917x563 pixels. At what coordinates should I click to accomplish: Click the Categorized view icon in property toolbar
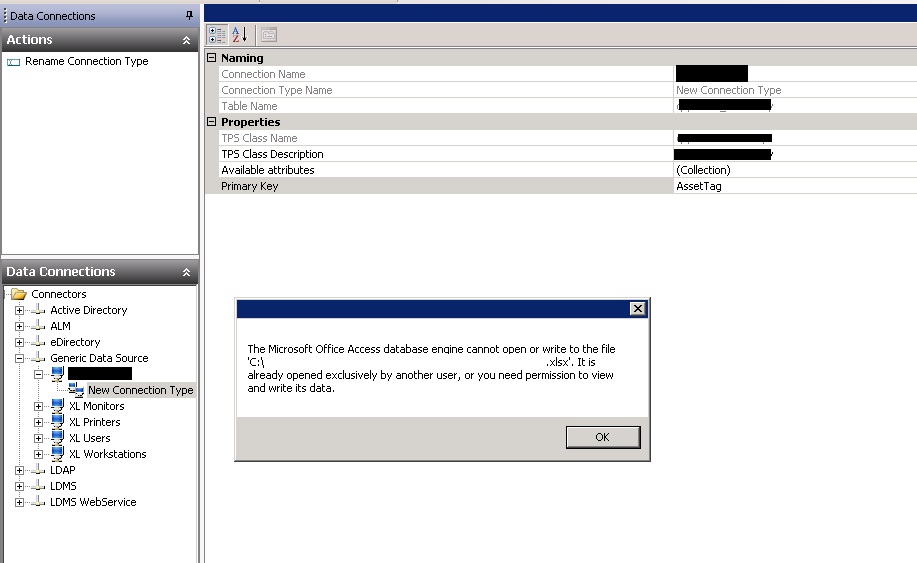[x=217, y=35]
